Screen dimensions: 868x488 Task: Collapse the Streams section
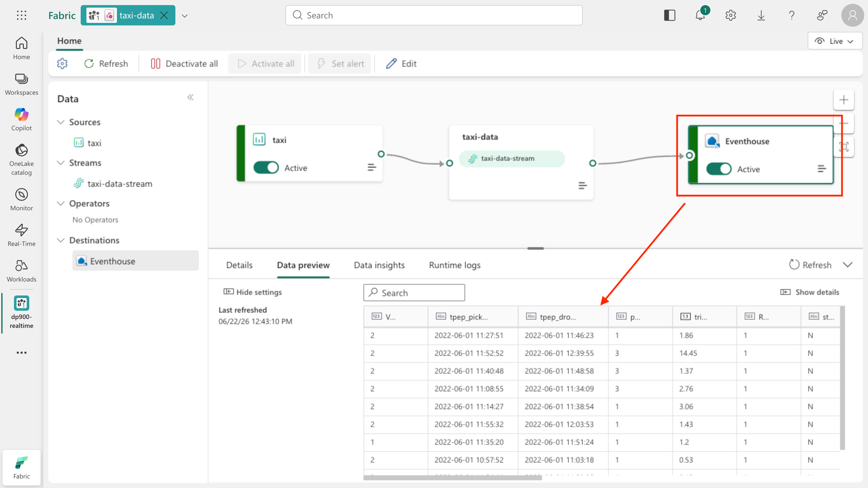tap(61, 163)
